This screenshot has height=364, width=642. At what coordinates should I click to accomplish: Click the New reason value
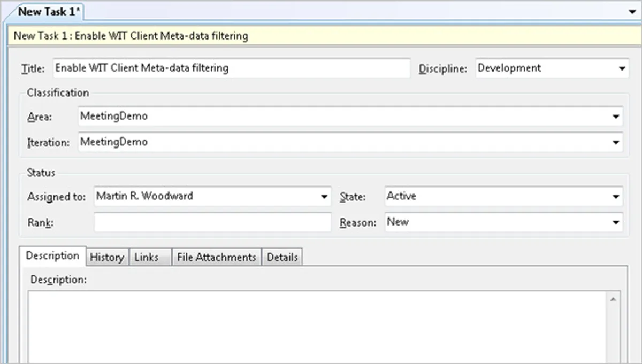[398, 222]
